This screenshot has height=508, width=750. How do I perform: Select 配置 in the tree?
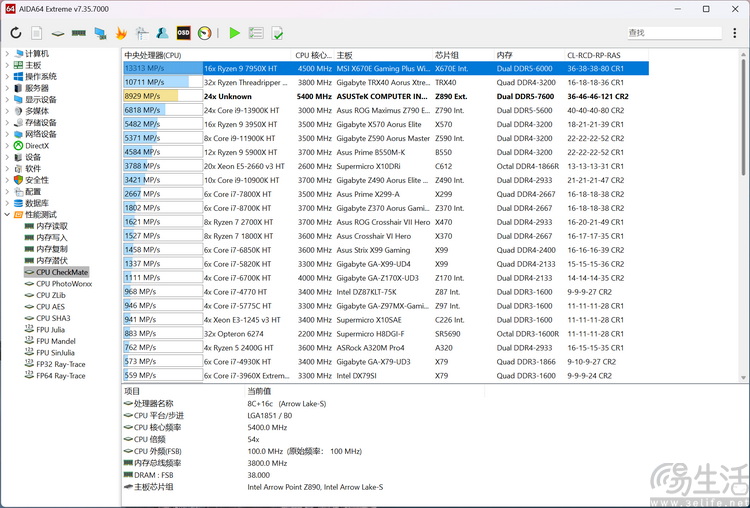click(x=33, y=191)
